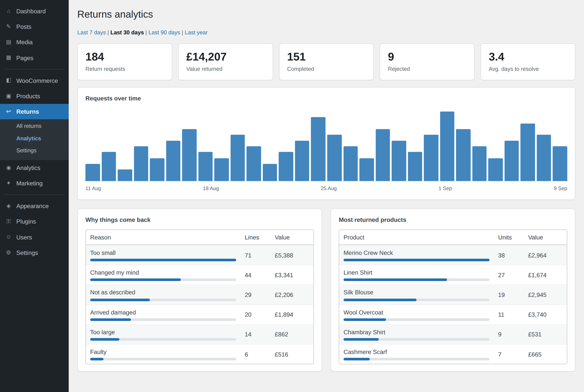This screenshot has width=584, height=392.
Task: Click the 'Requests over time' heading
Action: pos(113,98)
